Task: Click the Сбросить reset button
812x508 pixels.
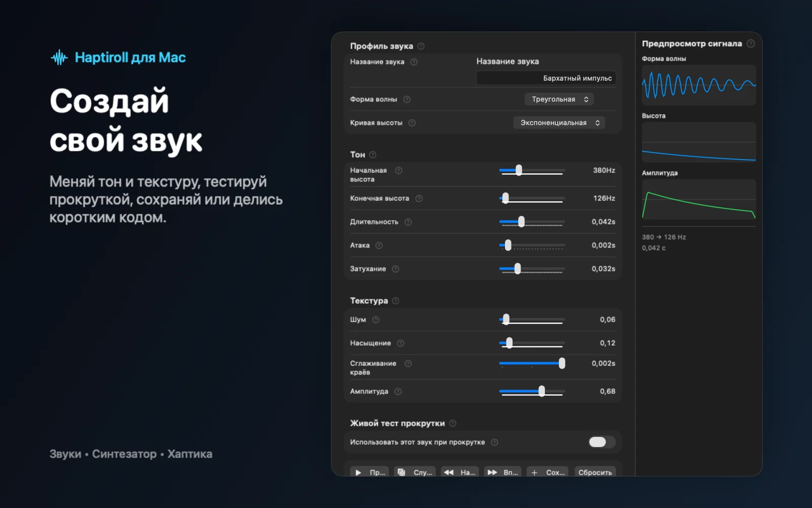Action: [595, 472]
